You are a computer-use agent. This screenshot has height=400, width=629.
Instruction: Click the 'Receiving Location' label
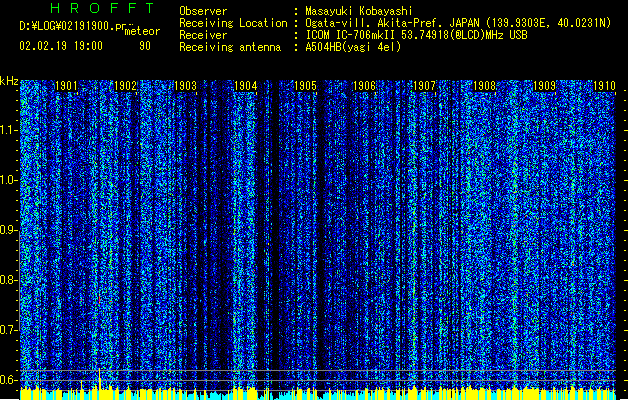[x=233, y=23]
